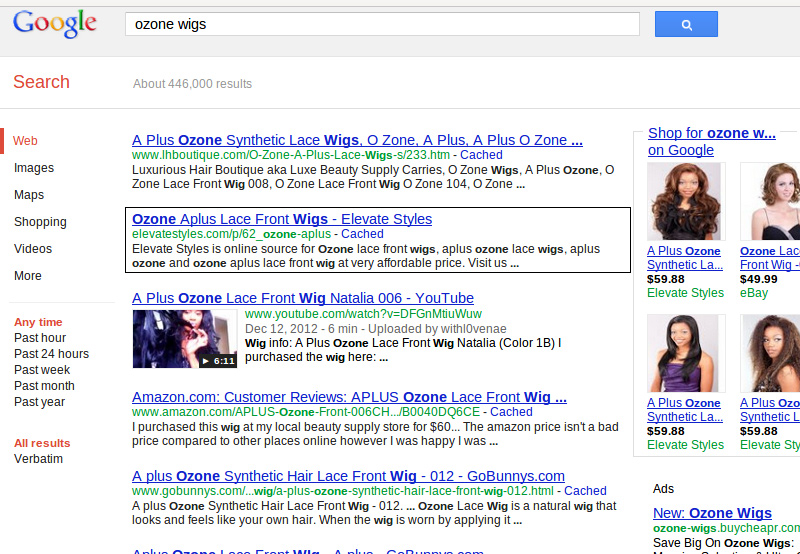Open A Plus Ozone link under straight black wig
800x554 pixels.
(x=685, y=410)
